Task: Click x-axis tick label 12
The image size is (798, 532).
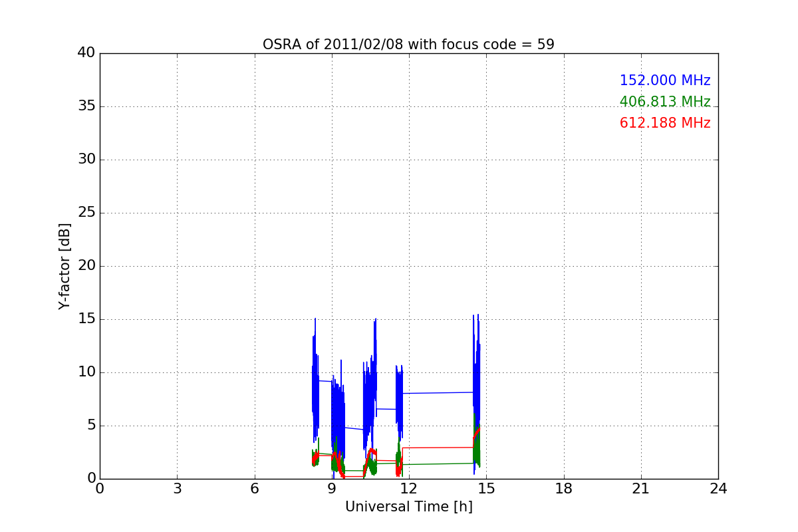Action: pyautogui.click(x=409, y=489)
